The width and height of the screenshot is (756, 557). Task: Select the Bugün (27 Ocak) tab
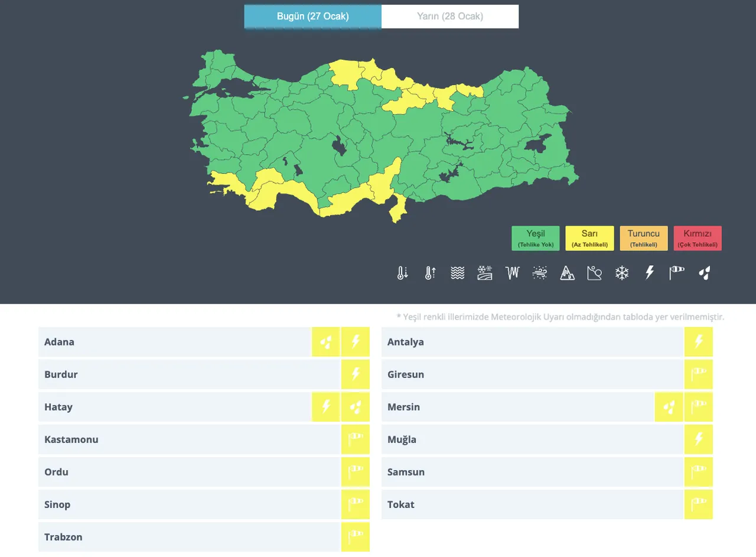(x=312, y=16)
